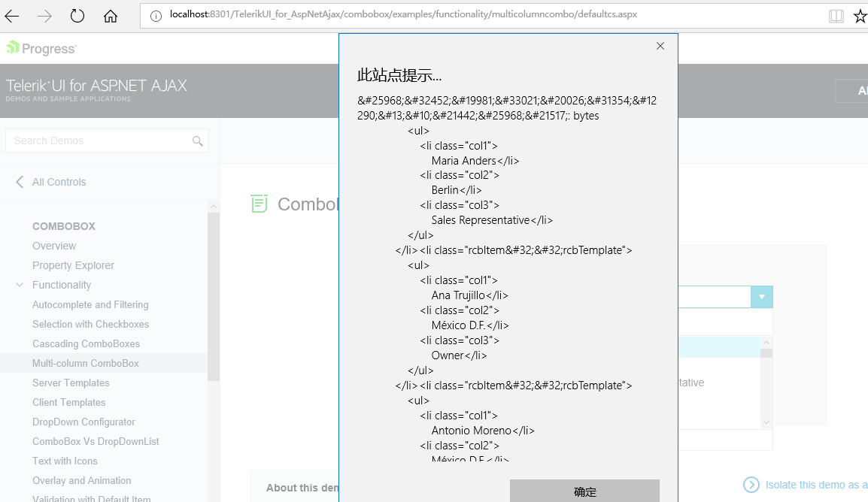The width and height of the screenshot is (868, 502).
Task: Click the browser address bar URL
Action: 403,14
